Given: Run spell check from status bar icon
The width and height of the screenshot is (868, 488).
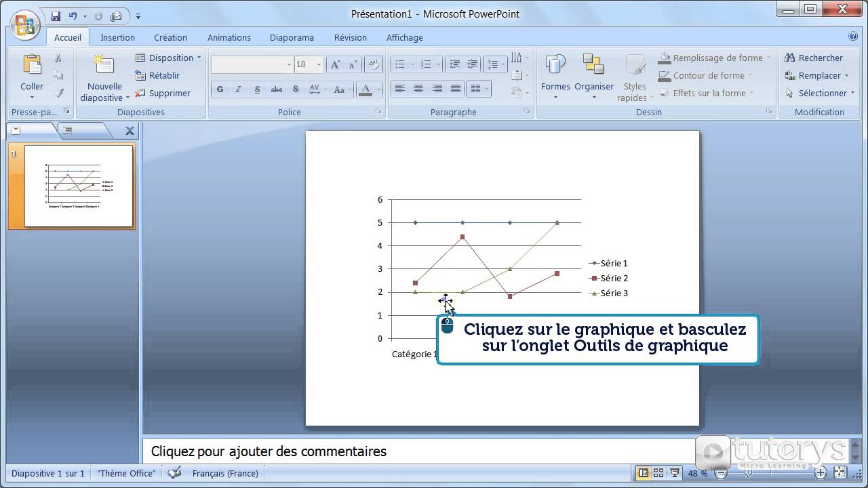Looking at the screenshot, I should 174,473.
